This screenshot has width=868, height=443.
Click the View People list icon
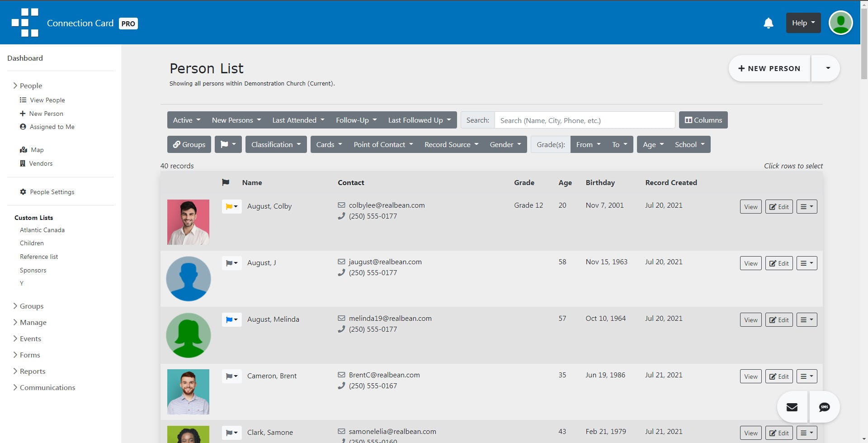point(22,100)
